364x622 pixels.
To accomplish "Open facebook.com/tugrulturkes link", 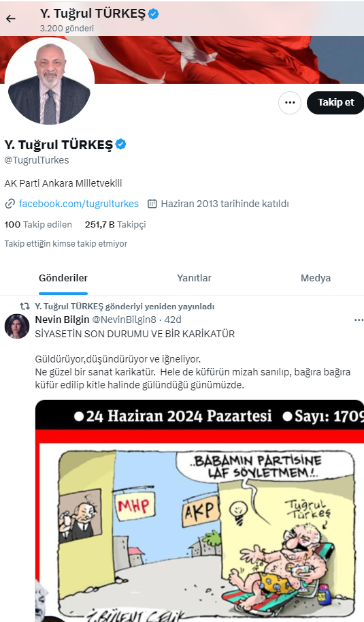I will [x=79, y=204].
